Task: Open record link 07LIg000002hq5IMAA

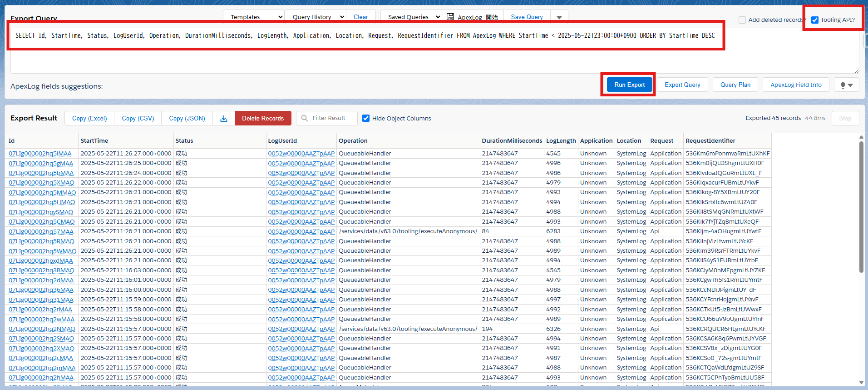Action: coord(40,154)
